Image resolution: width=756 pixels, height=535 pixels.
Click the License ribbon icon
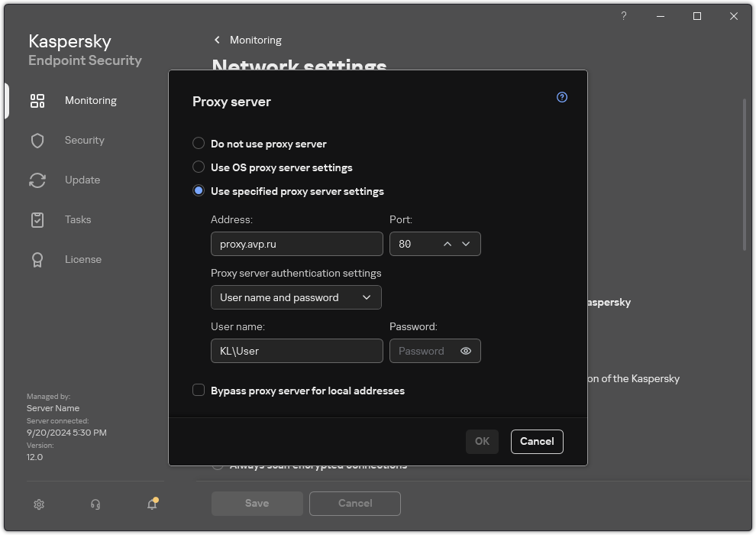point(37,260)
